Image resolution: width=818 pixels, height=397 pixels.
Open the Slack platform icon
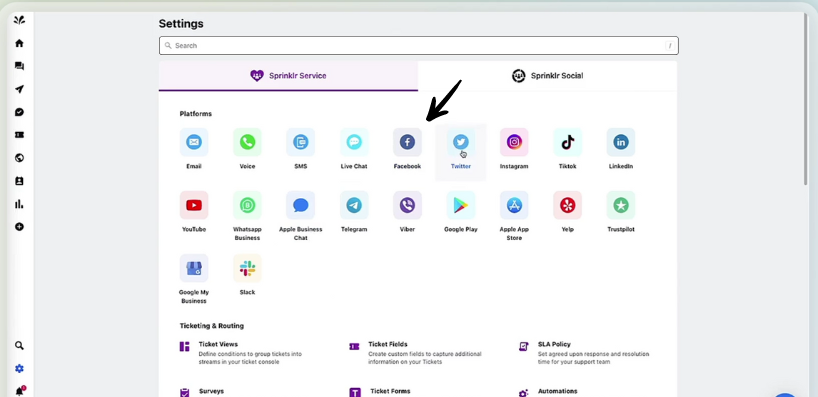(247, 268)
